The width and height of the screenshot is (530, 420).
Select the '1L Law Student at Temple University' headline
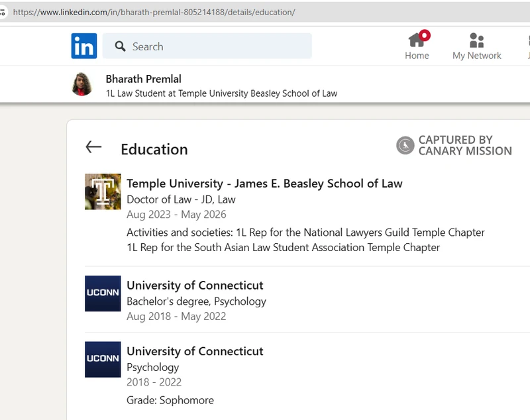tap(221, 93)
